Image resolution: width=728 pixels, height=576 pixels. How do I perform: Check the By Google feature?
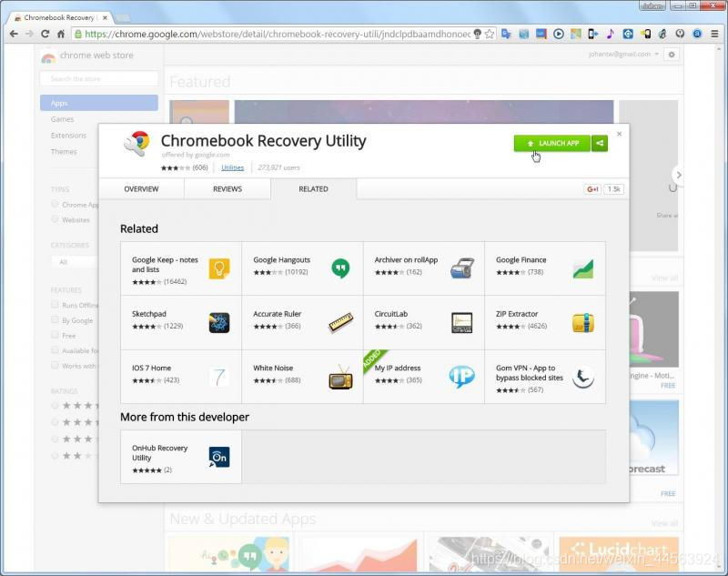coord(55,319)
